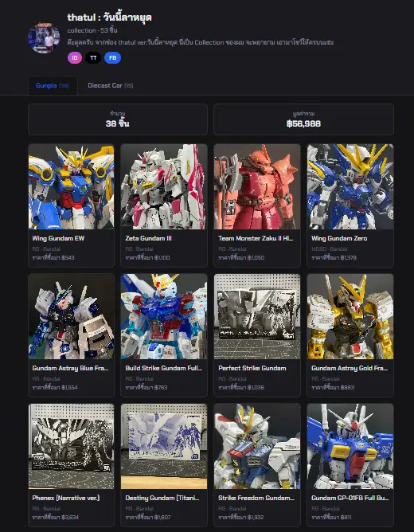Open the Phenex Narrative ver. box photo
The height and width of the screenshot is (532, 414).
[x=71, y=447]
